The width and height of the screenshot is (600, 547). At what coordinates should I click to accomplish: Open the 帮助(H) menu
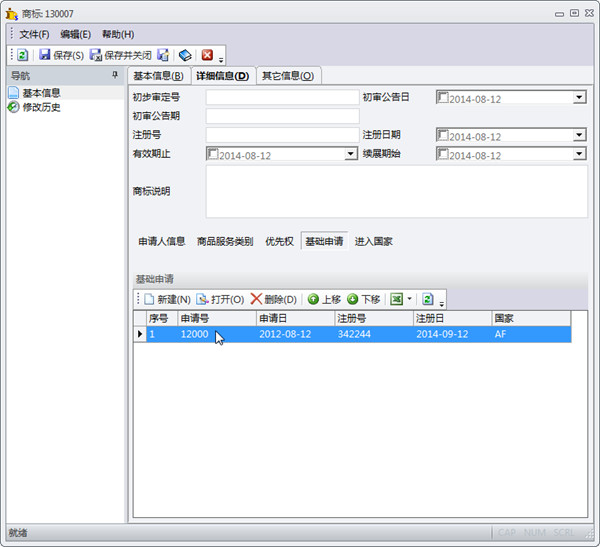118,34
